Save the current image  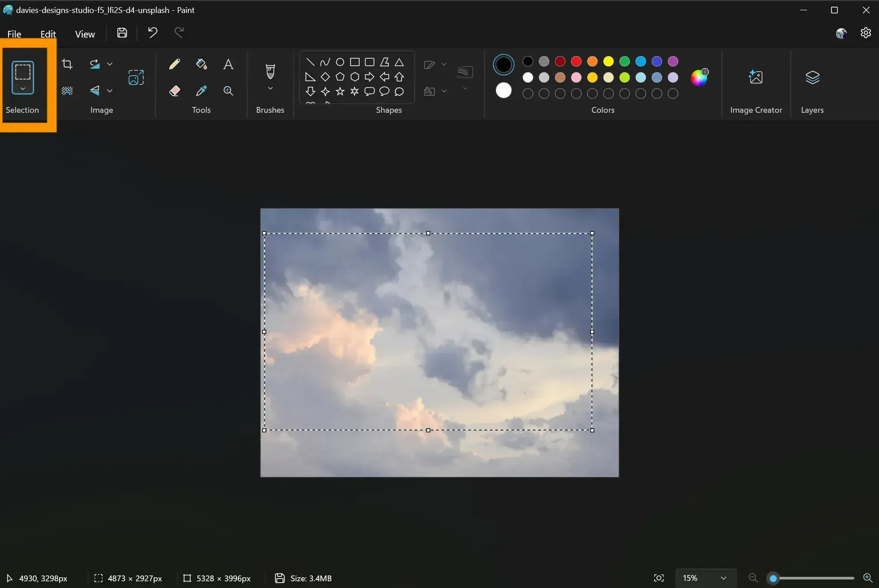point(121,33)
